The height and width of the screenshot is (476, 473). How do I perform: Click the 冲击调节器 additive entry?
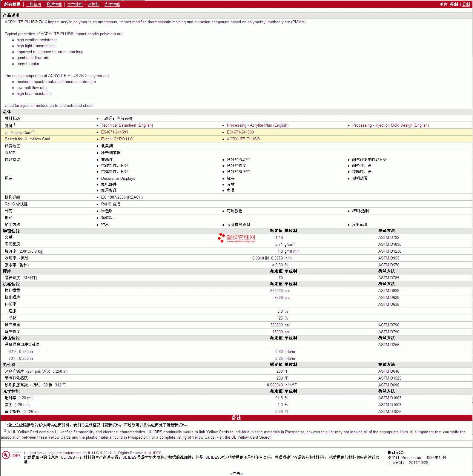pos(111,153)
